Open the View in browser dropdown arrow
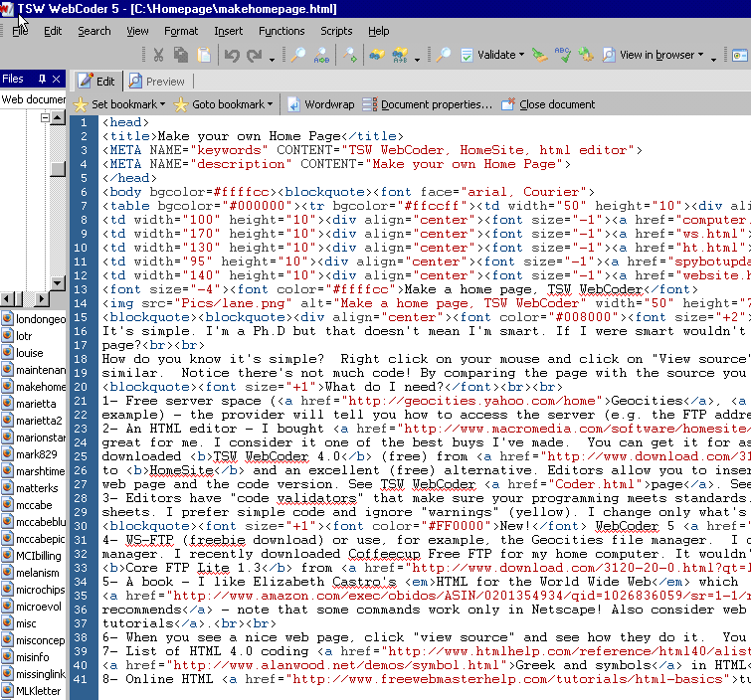Screen dimensions: 751x700 [x=700, y=55]
